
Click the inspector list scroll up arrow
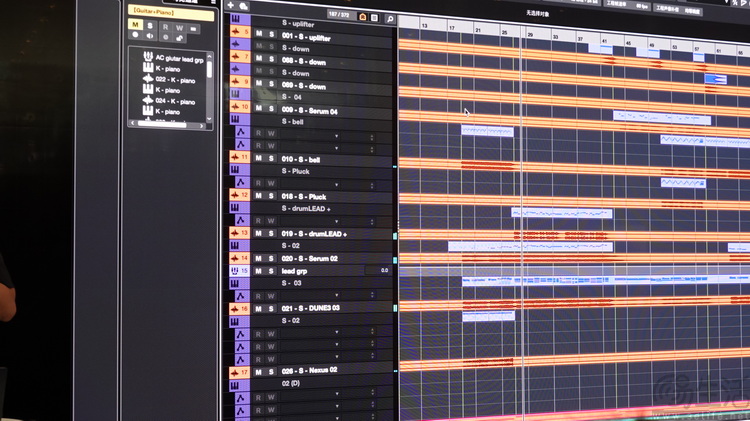(209, 56)
